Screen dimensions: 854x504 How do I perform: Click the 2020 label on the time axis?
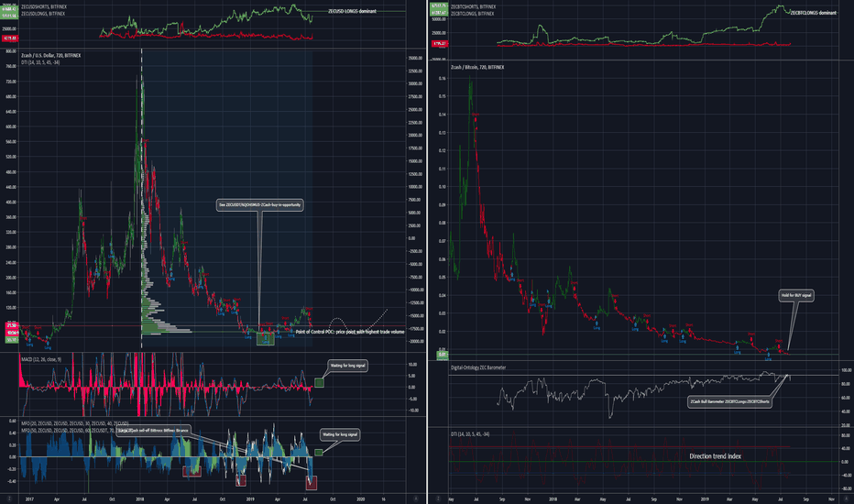click(360, 499)
